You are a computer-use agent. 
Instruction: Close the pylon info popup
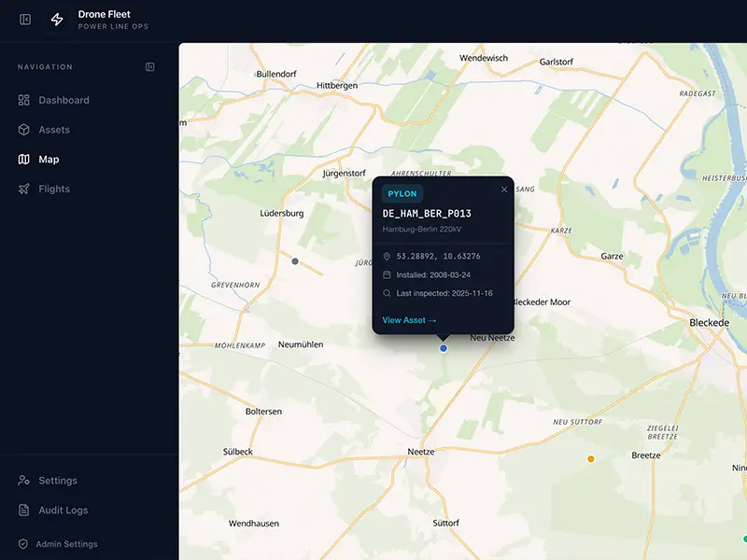(x=504, y=189)
